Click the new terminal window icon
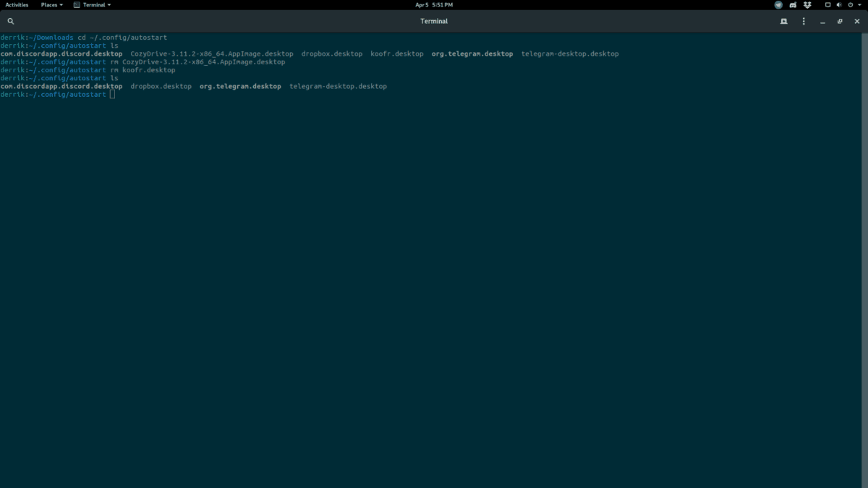 click(x=783, y=21)
